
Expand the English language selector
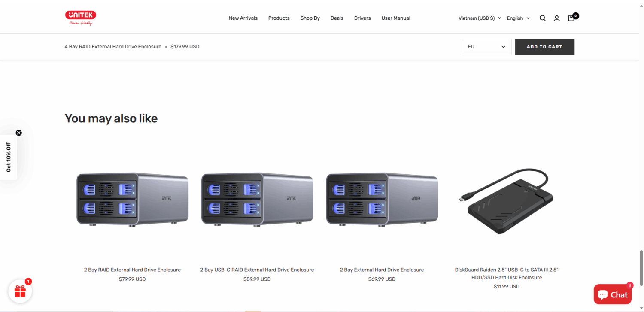518,18
